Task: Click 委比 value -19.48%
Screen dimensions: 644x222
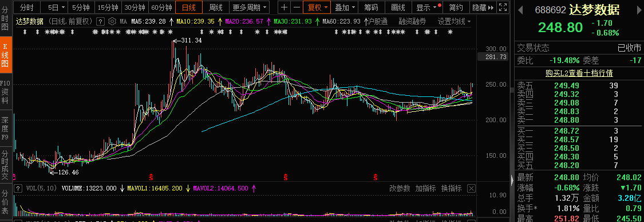Action: (x=565, y=61)
